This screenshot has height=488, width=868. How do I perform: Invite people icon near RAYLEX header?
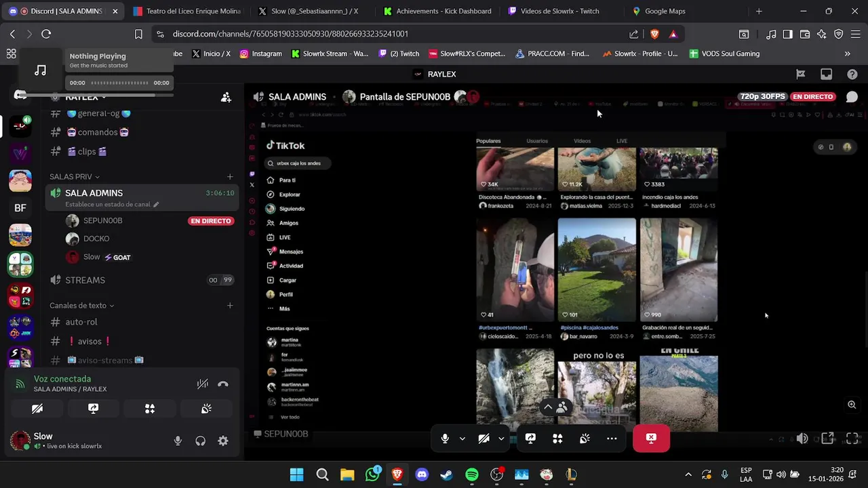point(226,98)
